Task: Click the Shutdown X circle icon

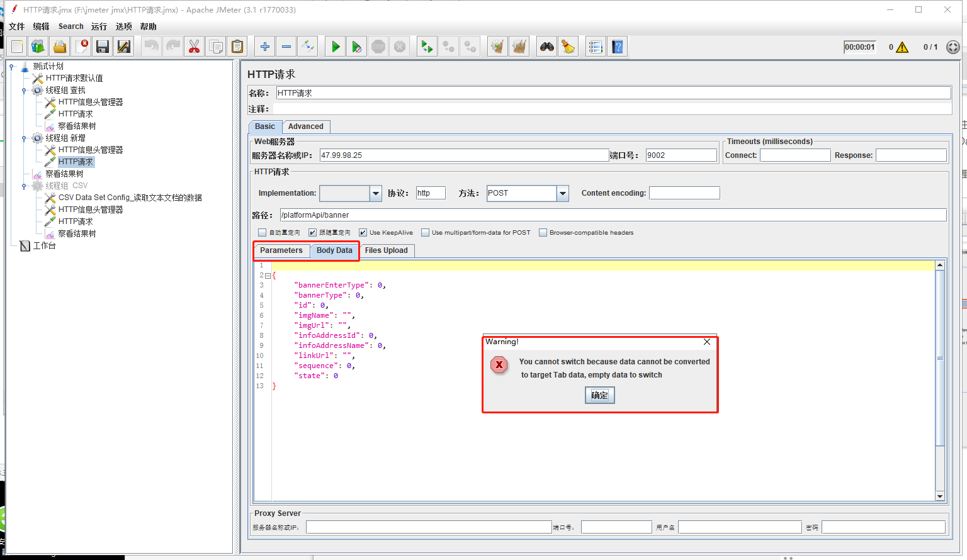Action: [399, 47]
